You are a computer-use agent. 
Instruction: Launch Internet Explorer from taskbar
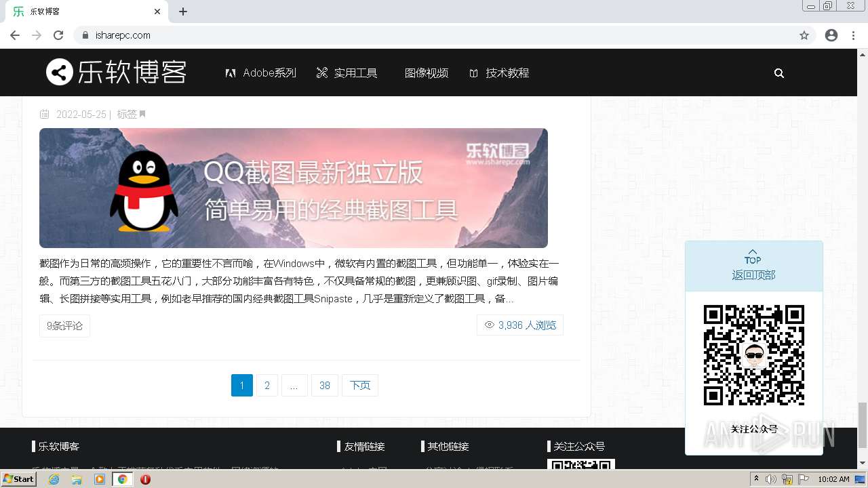(x=54, y=479)
